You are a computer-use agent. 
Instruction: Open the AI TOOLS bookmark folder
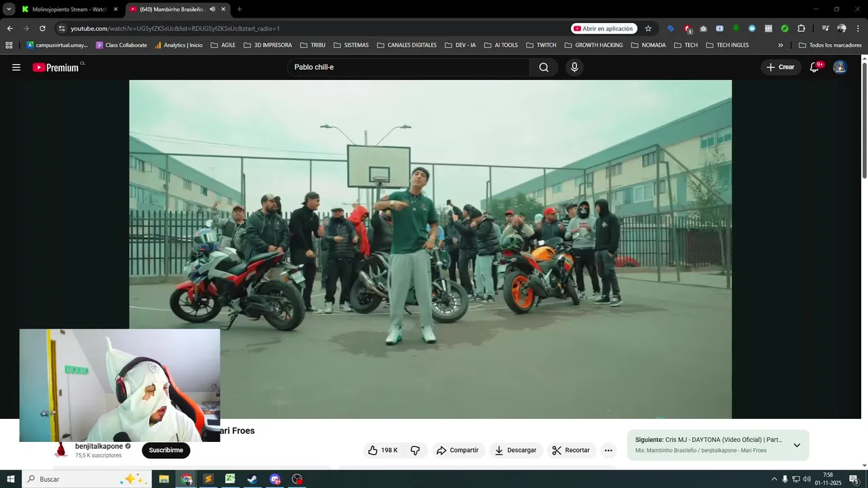pyautogui.click(x=500, y=45)
